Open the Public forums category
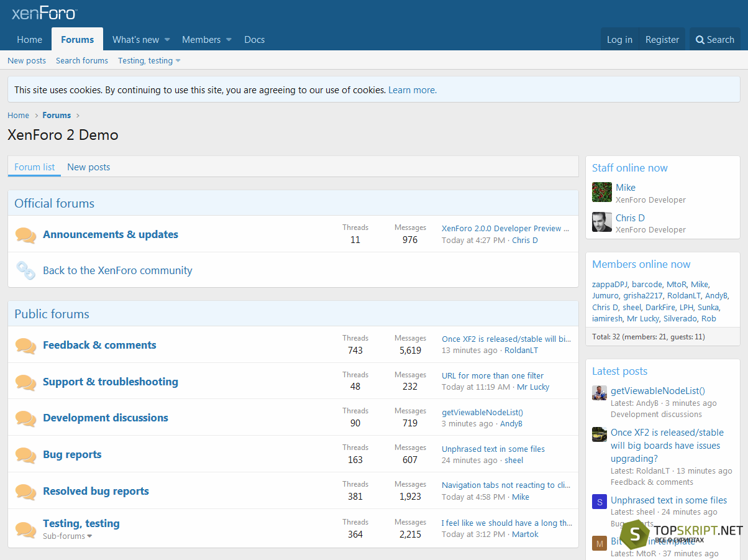The image size is (748, 560). [52, 314]
